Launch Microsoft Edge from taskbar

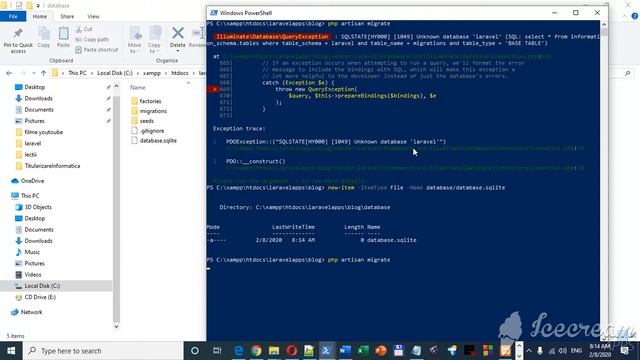(238, 351)
